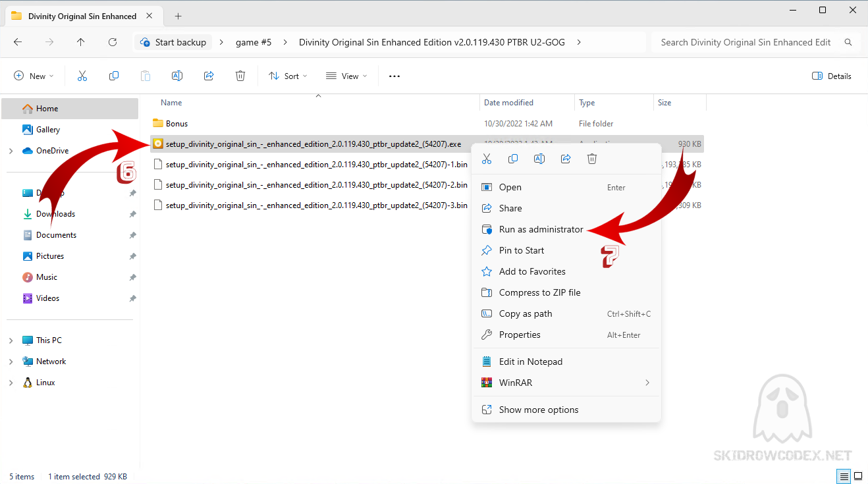The height and width of the screenshot is (484, 868).
Task: Expand OneDrive in the navigation pane
Action: (11, 151)
